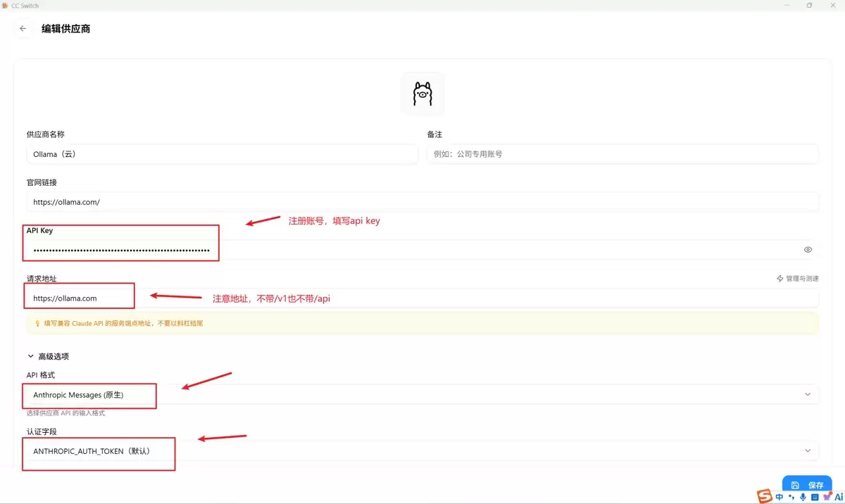
Task: Go back using the arrow button
Action: coord(23,29)
